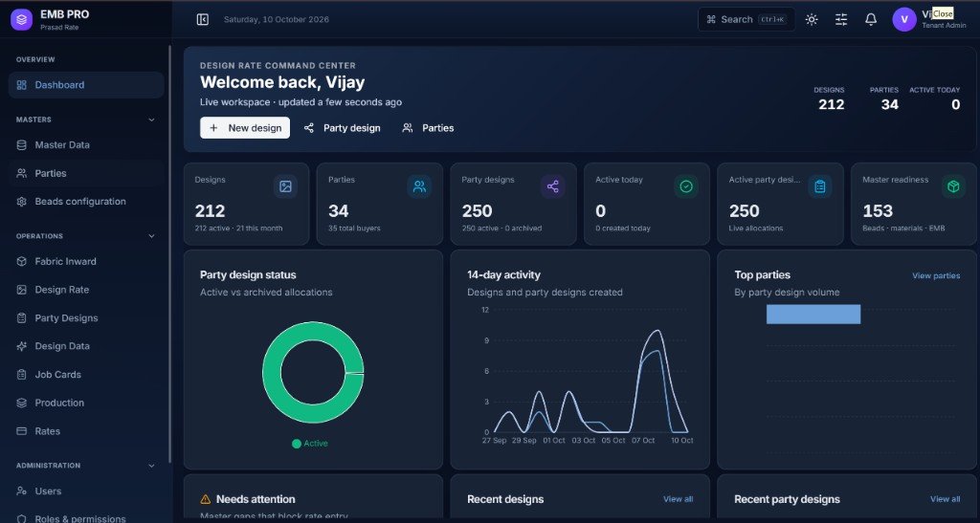Open the View parties link
Viewport: 980px width, 523px height.
point(936,276)
